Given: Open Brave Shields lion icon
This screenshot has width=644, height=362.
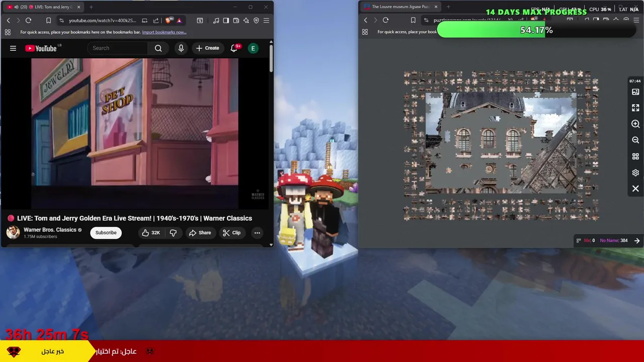Looking at the screenshot, I should tap(168, 20).
